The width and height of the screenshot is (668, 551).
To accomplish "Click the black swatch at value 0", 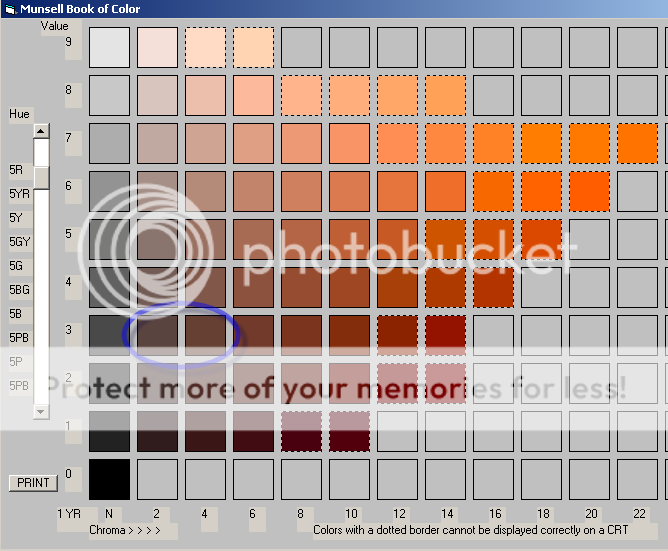I will click(109, 478).
